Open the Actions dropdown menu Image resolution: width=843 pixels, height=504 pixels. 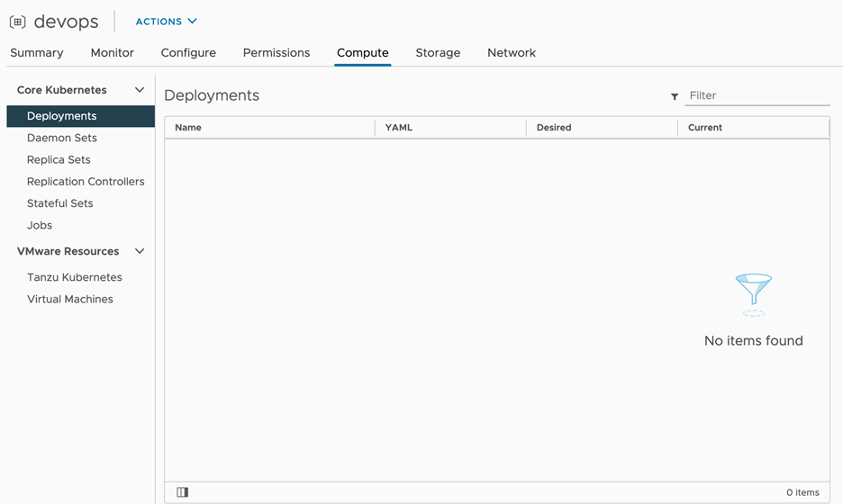(167, 22)
